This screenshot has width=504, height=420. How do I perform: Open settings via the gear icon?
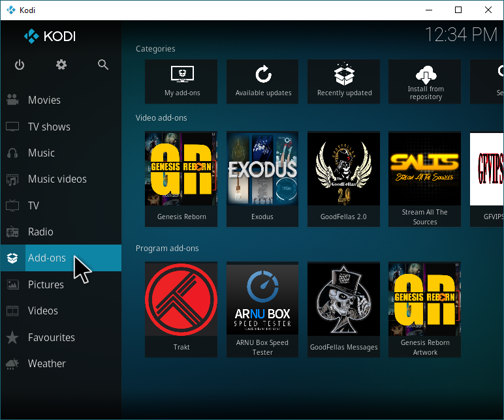click(x=61, y=65)
